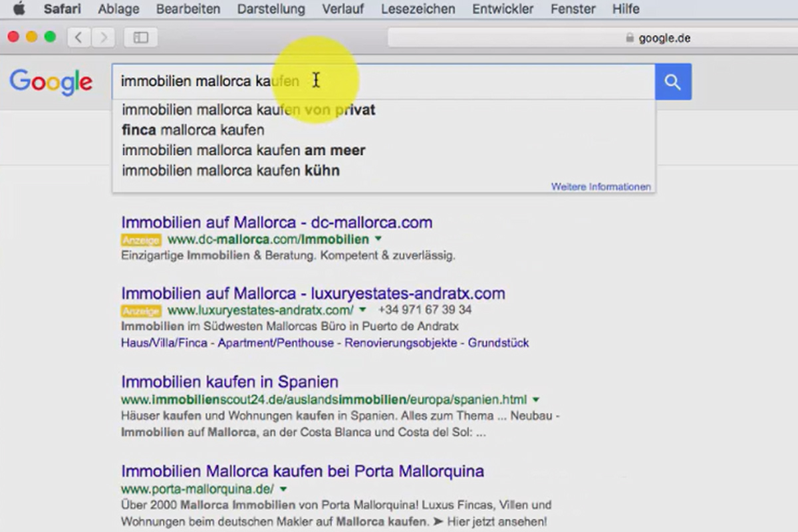Click the Anzeige badge on dc-mallorca ad
This screenshot has height=532, width=798.
pos(141,239)
